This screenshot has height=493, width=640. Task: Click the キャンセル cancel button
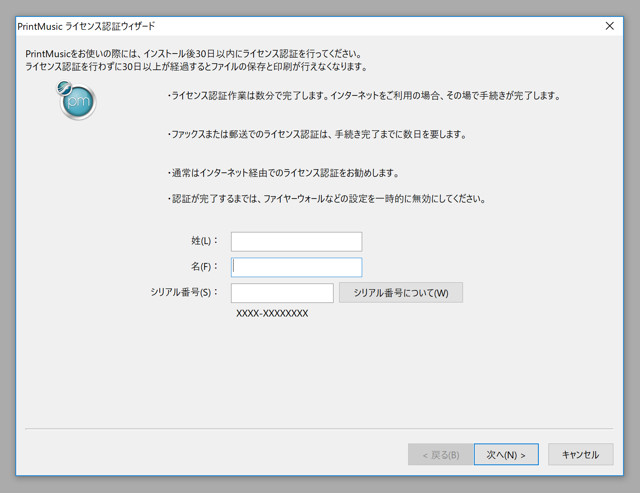pyautogui.click(x=580, y=454)
